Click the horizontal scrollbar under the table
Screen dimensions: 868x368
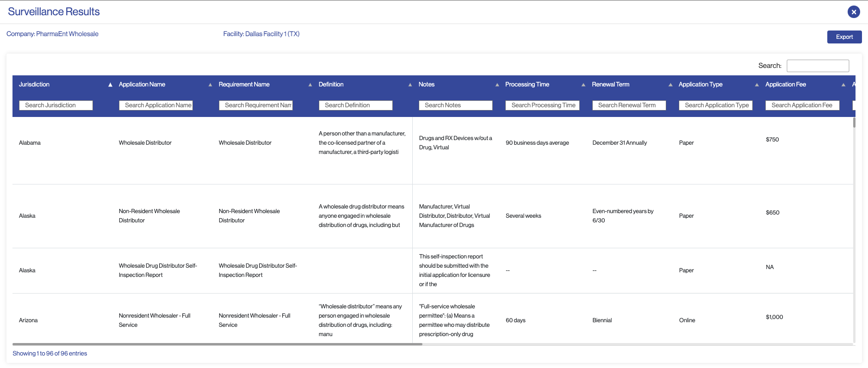217,344
